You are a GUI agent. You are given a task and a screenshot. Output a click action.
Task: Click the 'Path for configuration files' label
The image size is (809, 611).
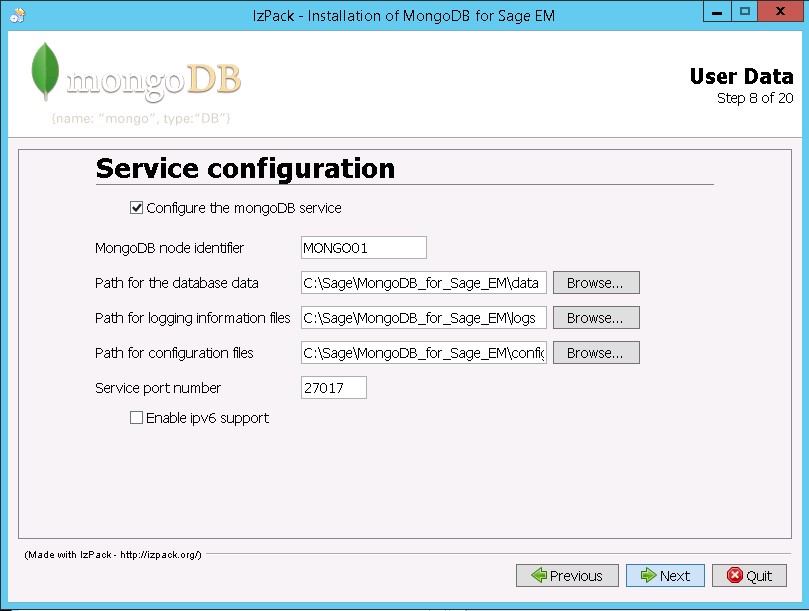(174, 353)
